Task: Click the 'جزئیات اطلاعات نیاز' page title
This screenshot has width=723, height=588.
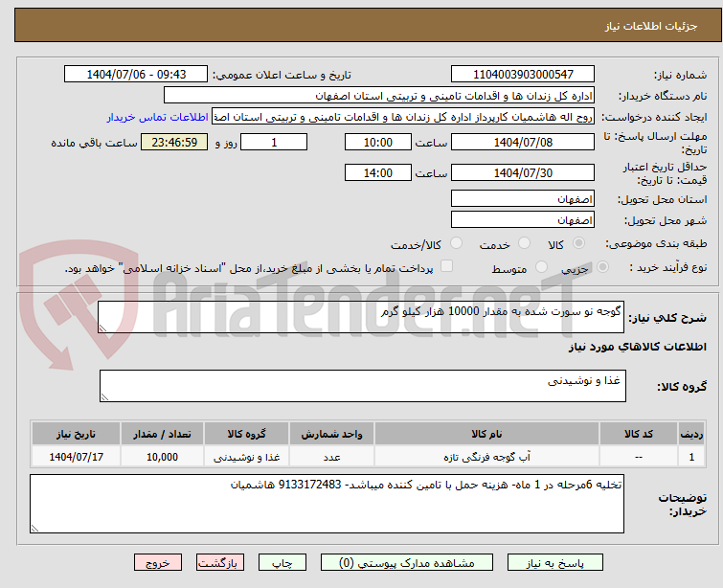Action: point(650,26)
